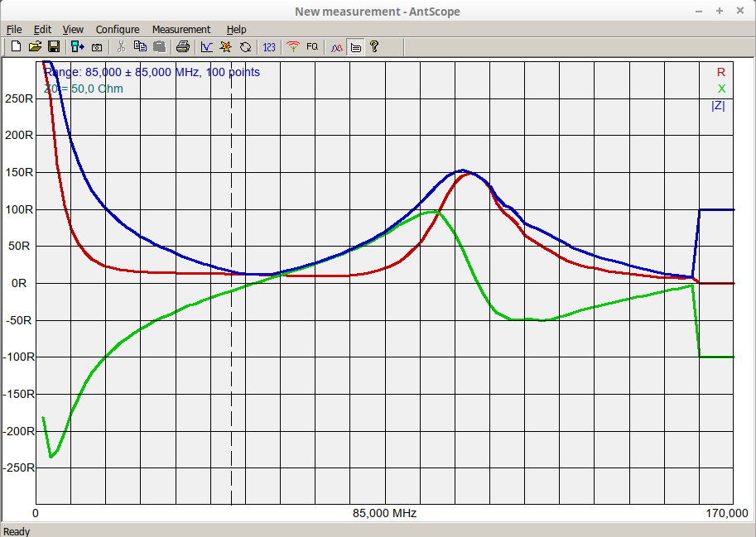Image resolution: width=756 pixels, height=537 pixels.
Task: Click the red antenna signal icon
Action: 292,47
